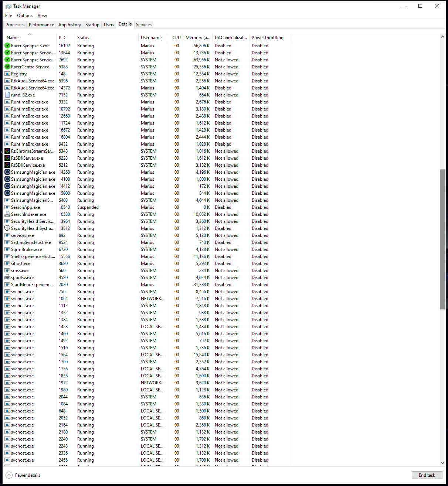Switch to the Processes tab
448x486 pixels.
15,25
